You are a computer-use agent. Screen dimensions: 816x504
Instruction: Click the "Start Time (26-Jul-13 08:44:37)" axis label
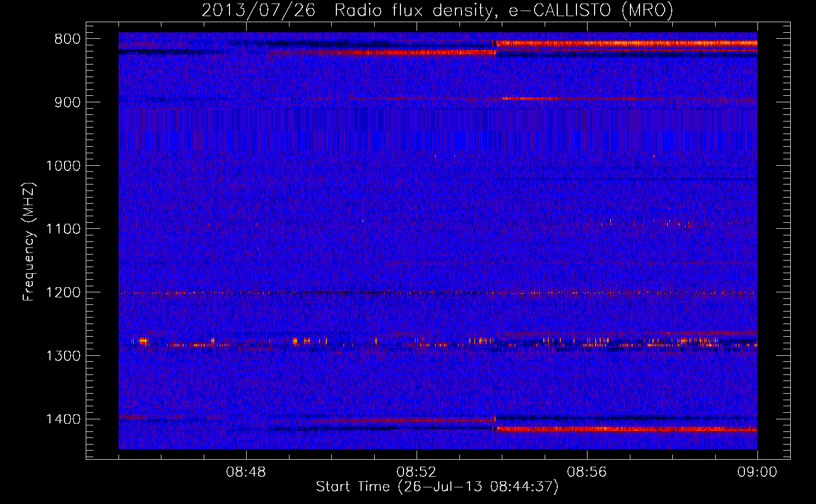tap(437, 487)
